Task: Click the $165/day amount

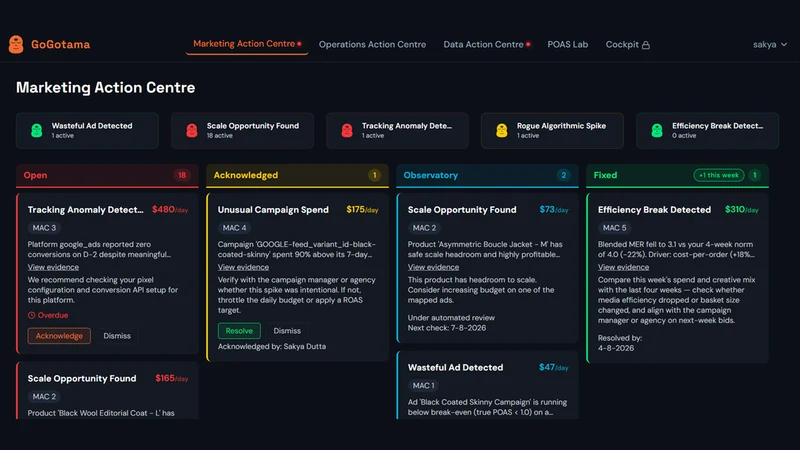Action: click(x=172, y=378)
